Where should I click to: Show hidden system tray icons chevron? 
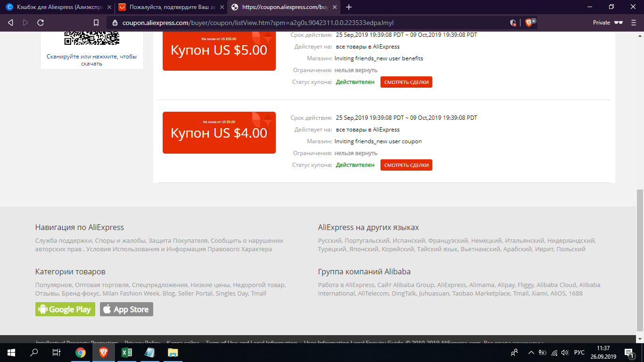point(531,353)
